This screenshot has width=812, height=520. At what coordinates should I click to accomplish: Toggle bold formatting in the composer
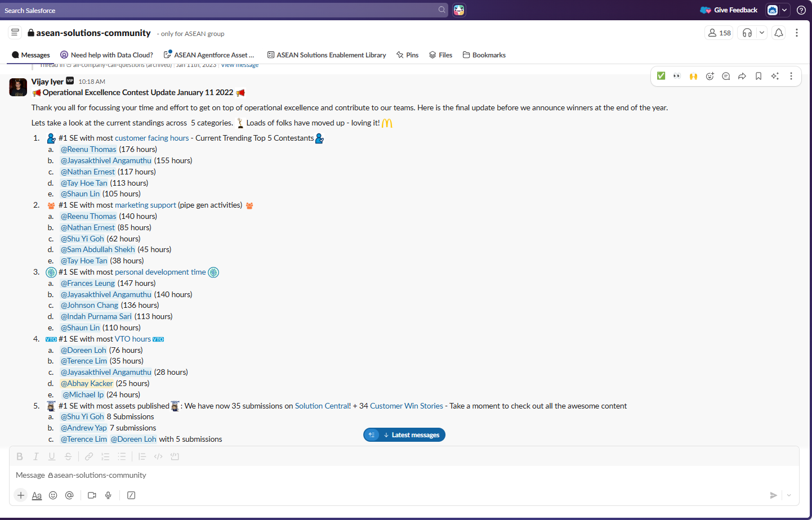(x=20, y=456)
